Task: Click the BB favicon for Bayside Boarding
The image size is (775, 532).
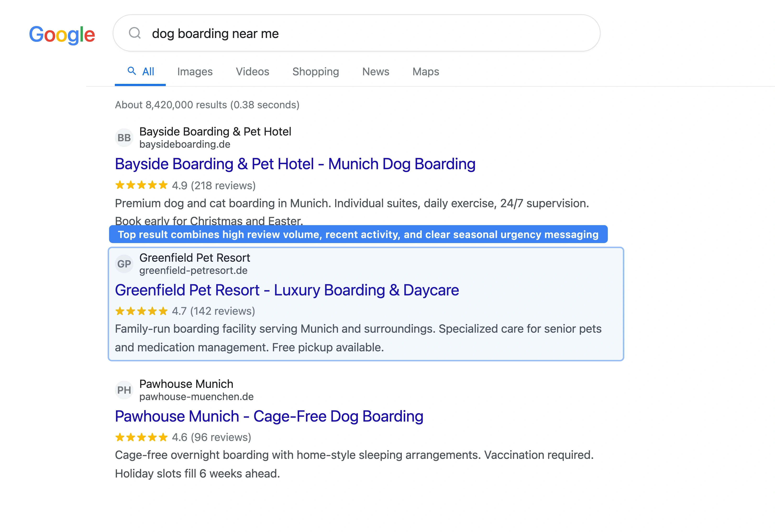Action: (x=124, y=137)
